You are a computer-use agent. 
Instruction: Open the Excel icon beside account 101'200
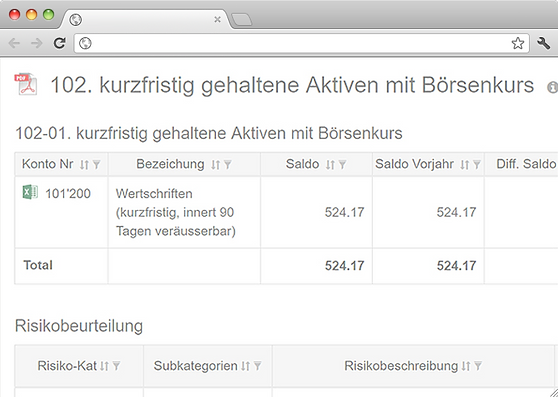(30, 192)
